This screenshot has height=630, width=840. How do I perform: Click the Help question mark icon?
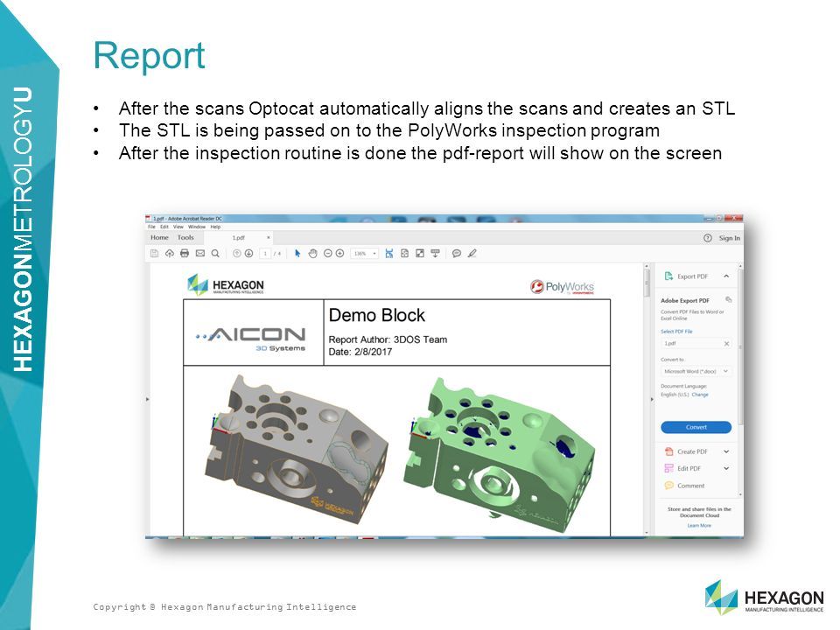tap(707, 238)
